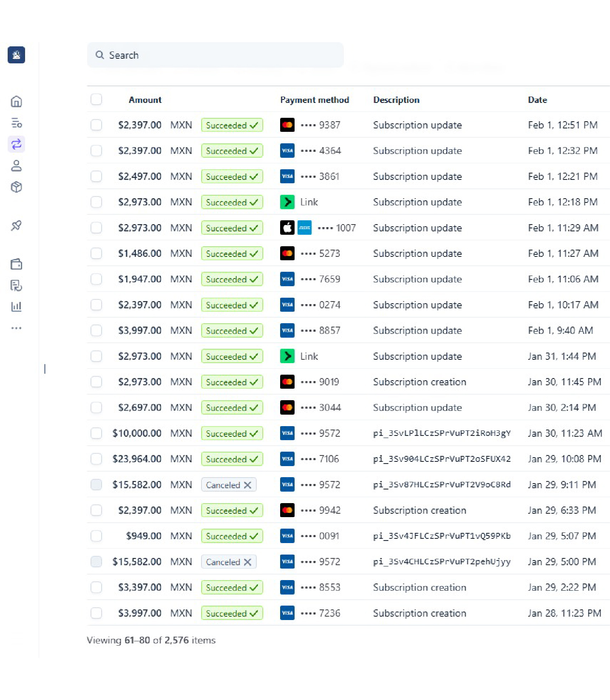Click the $1,947.00 amount
The width and height of the screenshot is (610, 700).
click(x=140, y=279)
